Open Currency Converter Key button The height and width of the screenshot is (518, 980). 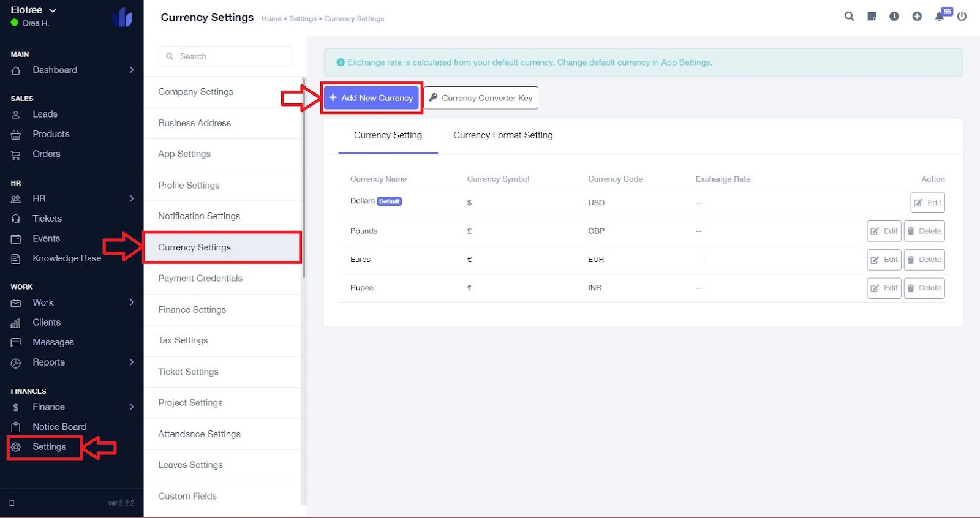click(x=481, y=98)
